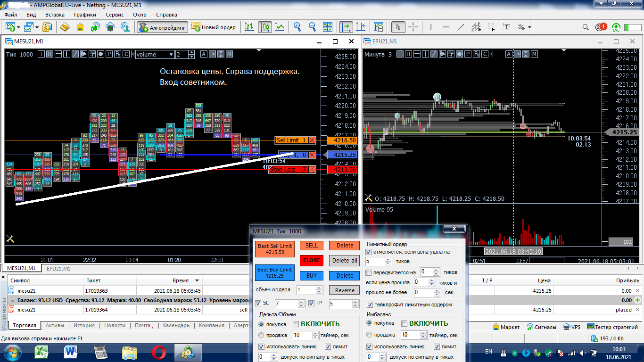
Task: Toggle 'отменяется, если цена ушла на' checkbox
Action: (369, 252)
